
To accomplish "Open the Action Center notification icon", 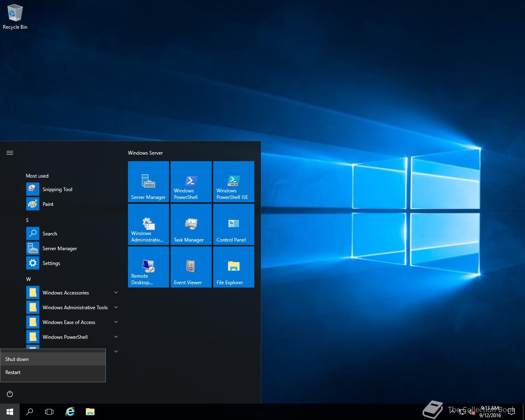I will [x=511, y=412].
